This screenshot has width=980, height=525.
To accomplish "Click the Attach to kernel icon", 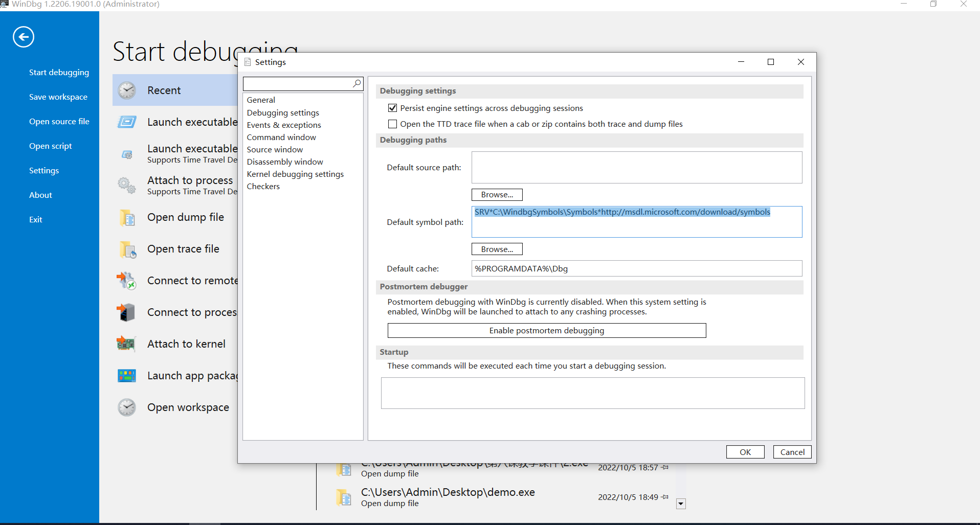I will point(127,344).
